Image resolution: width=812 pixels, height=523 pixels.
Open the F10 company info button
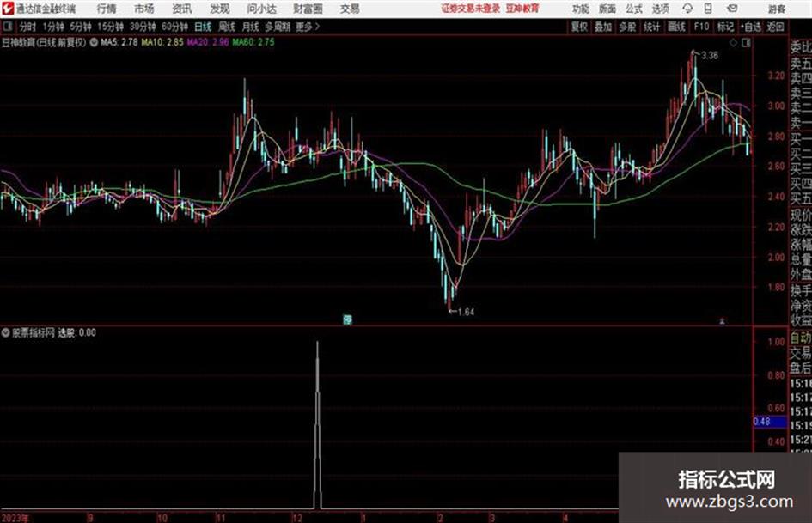(701, 27)
